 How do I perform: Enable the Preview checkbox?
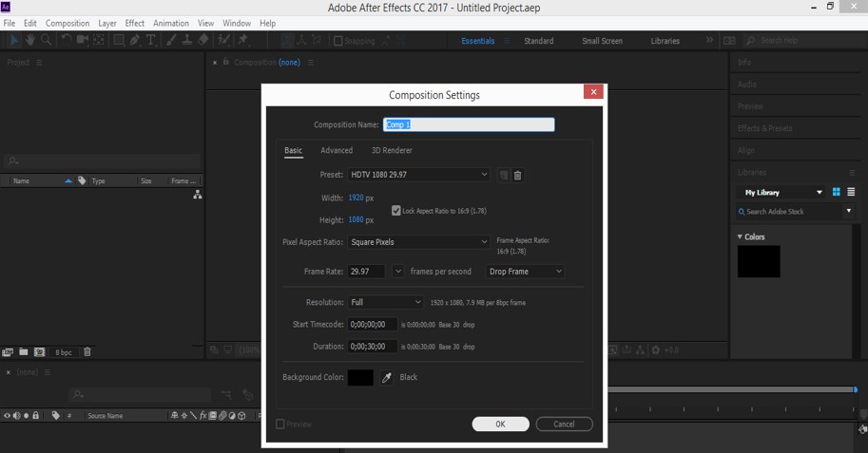pyautogui.click(x=280, y=425)
